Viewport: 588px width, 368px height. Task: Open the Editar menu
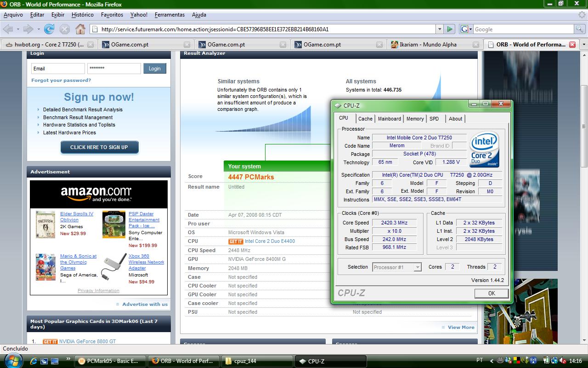point(37,15)
